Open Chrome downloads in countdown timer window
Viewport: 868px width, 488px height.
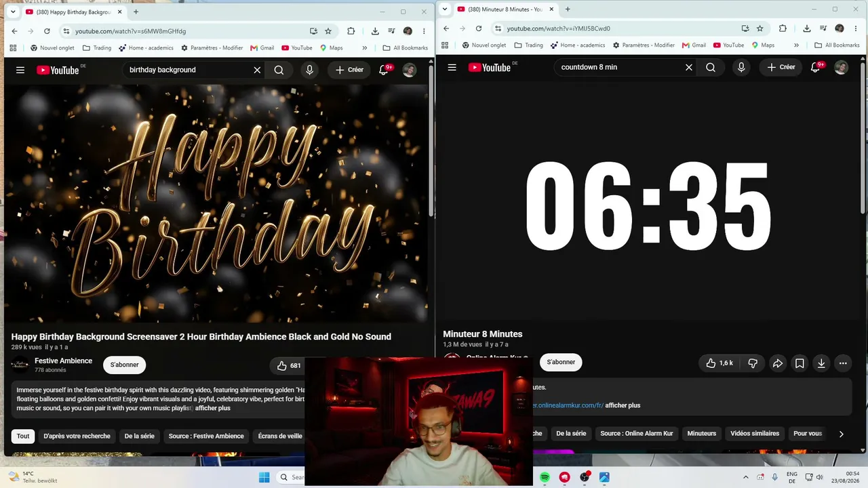point(807,28)
